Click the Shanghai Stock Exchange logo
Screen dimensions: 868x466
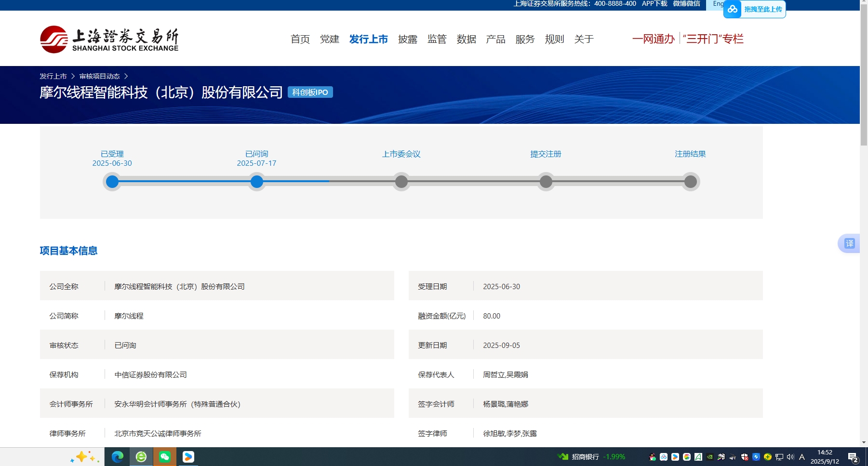109,40
